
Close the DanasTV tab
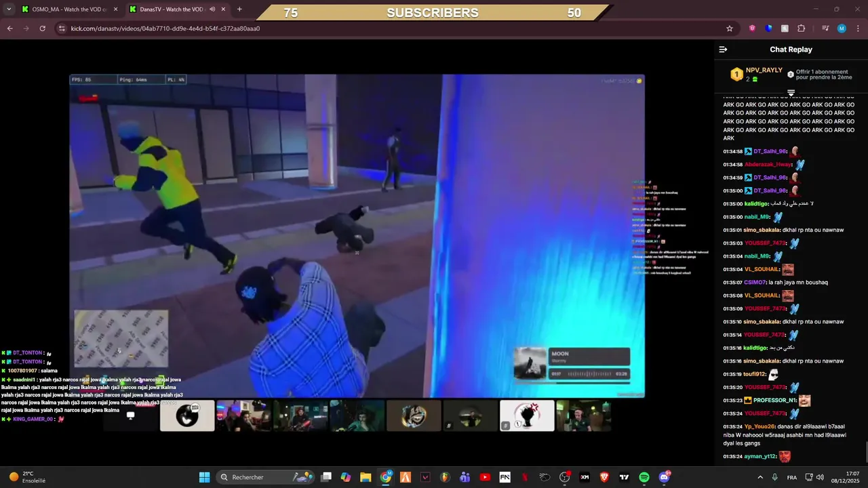(223, 9)
